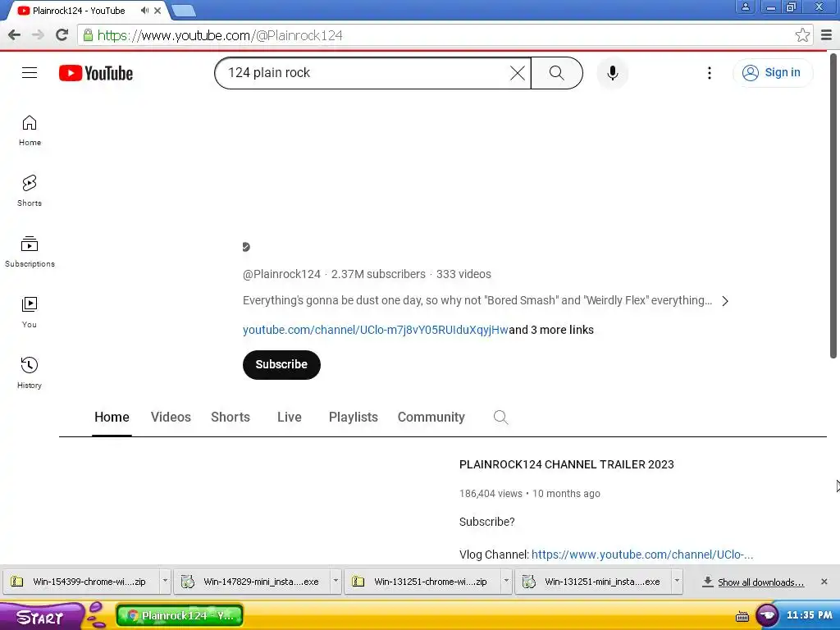Click the '333 videos' text
Image resolution: width=840 pixels, height=630 pixels.
463,274
